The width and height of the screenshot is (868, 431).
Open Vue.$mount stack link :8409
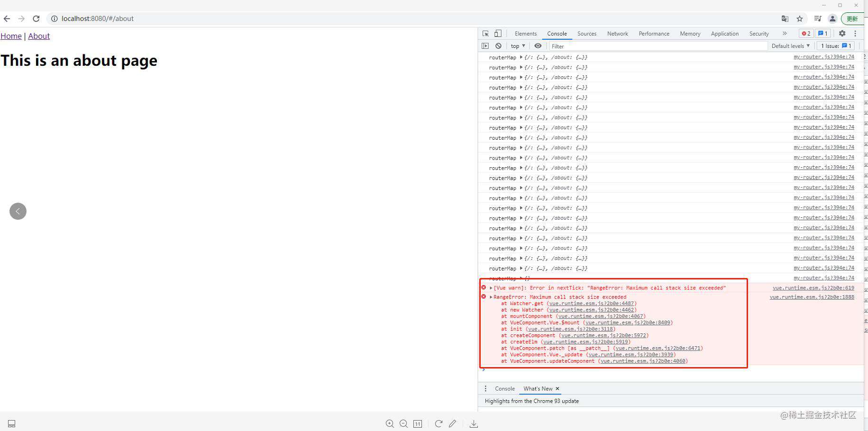click(628, 323)
